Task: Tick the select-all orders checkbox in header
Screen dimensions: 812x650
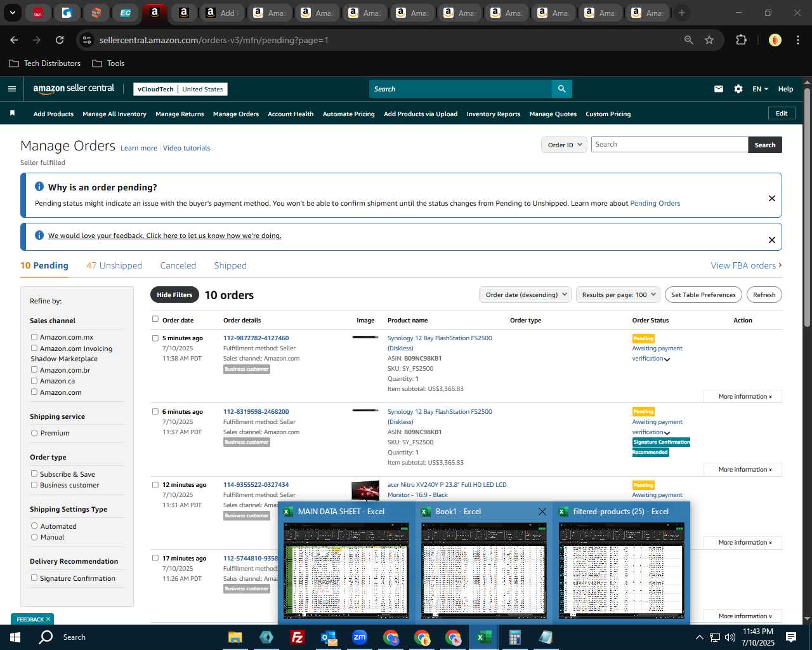Action: coord(155,319)
